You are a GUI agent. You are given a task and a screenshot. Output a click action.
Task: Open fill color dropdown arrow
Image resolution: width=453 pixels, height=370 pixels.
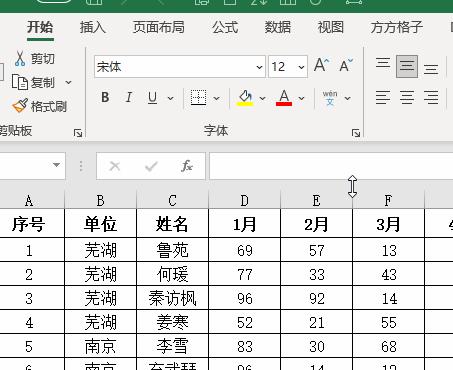point(262,98)
